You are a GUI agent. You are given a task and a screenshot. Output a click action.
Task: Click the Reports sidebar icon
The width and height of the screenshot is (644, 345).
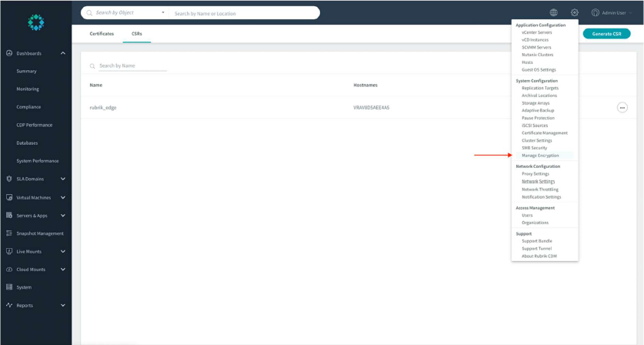click(9, 305)
